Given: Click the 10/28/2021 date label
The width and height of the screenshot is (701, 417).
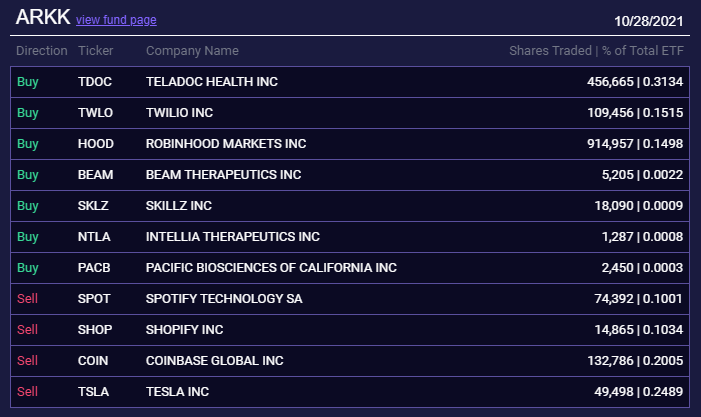Looking at the screenshot, I should click(x=649, y=21).
